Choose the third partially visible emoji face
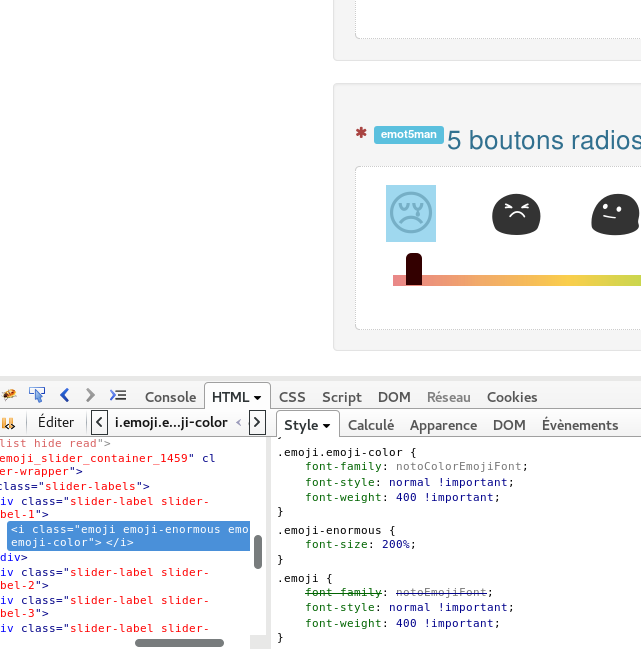Viewport: 641px width, 649px height. 615,214
